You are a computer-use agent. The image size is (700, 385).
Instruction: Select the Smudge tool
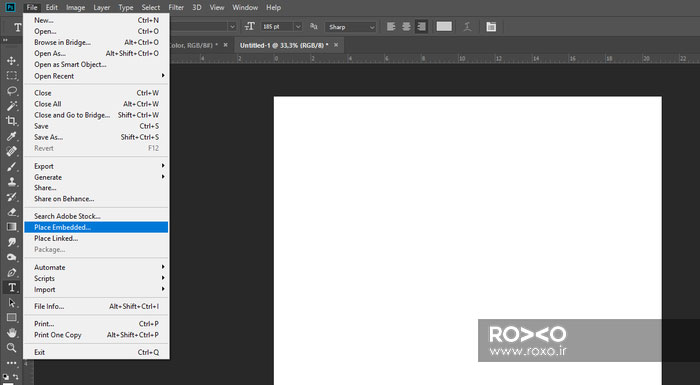pyautogui.click(x=12, y=242)
